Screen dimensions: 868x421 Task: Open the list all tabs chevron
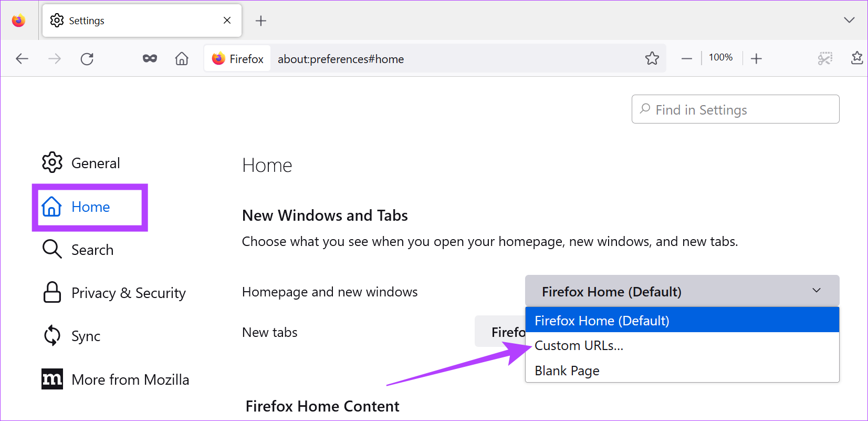click(849, 20)
